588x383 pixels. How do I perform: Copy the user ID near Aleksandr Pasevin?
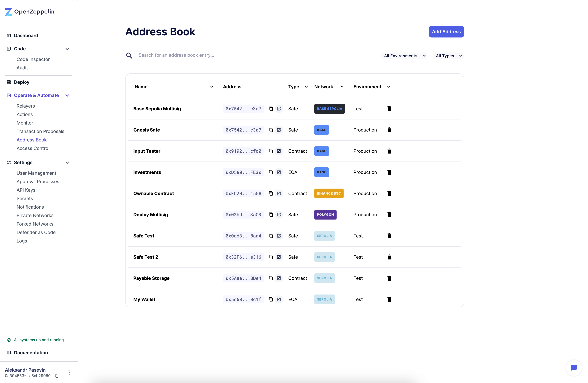coord(56,376)
